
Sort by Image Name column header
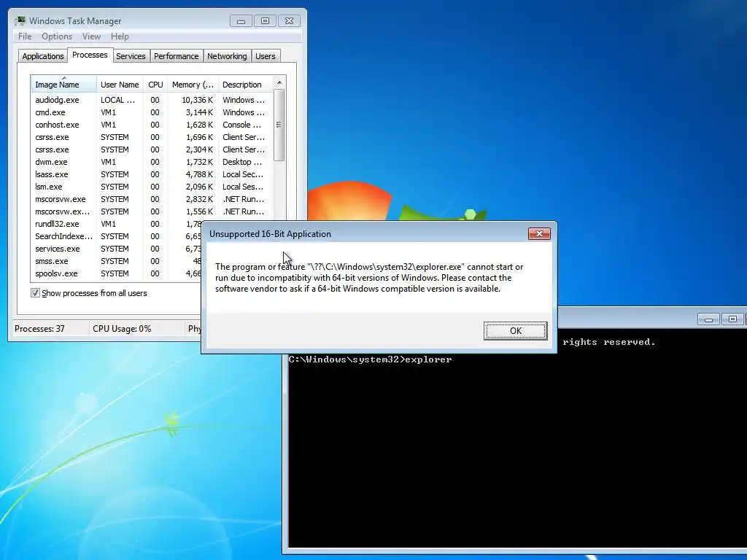point(64,85)
